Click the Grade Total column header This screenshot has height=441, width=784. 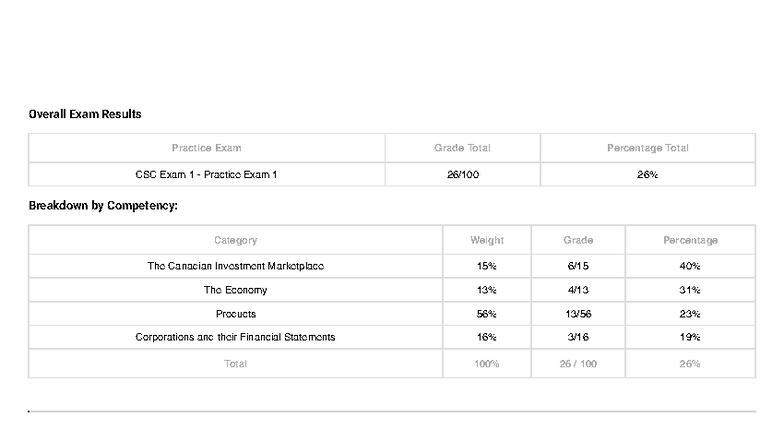462,148
